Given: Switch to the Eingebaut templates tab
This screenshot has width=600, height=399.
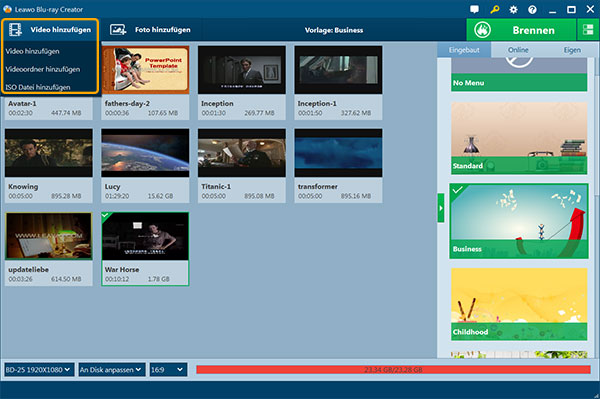Looking at the screenshot, I should (x=464, y=50).
